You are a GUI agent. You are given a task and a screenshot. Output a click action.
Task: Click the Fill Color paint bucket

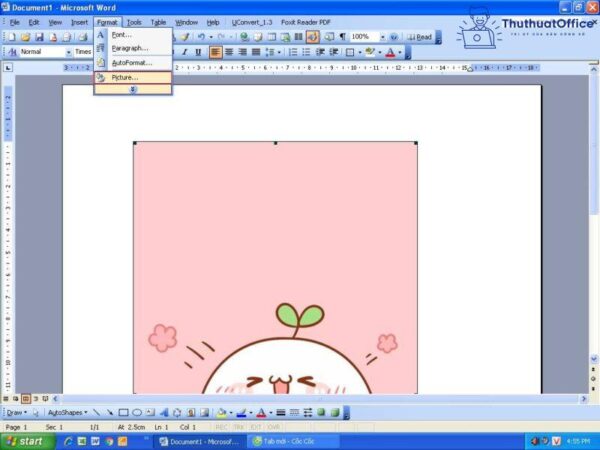[x=222, y=412]
